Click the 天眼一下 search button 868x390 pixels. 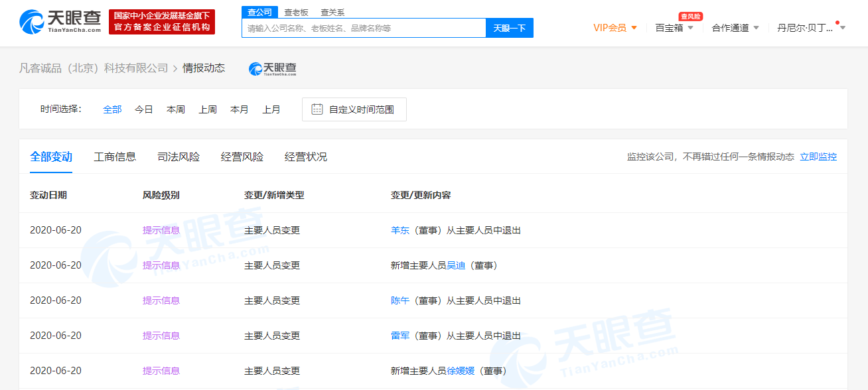click(510, 28)
